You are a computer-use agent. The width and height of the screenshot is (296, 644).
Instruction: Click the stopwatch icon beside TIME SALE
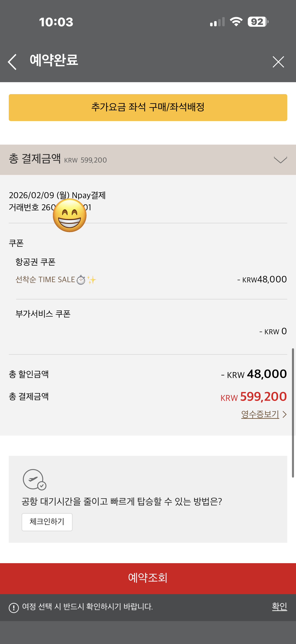pyautogui.click(x=81, y=280)
